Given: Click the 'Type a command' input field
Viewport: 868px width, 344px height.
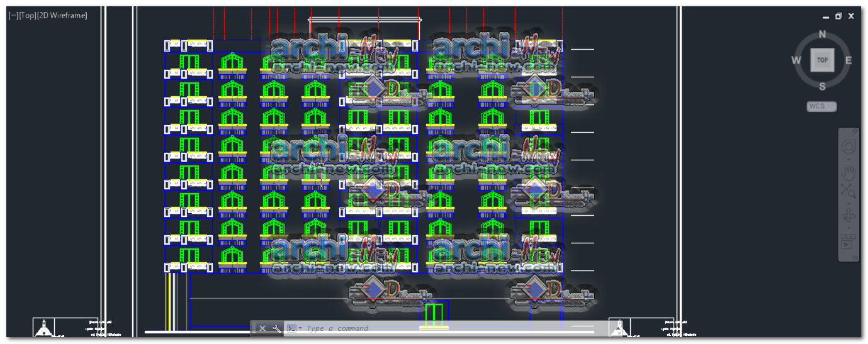Looking at the screenshot, I should click(x=453, y=328).
